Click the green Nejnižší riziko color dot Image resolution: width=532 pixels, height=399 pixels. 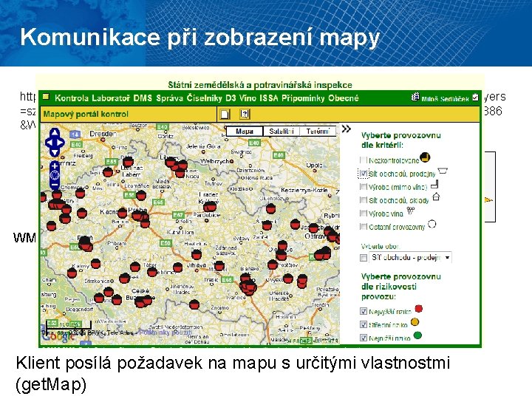[x=417, y=335]
